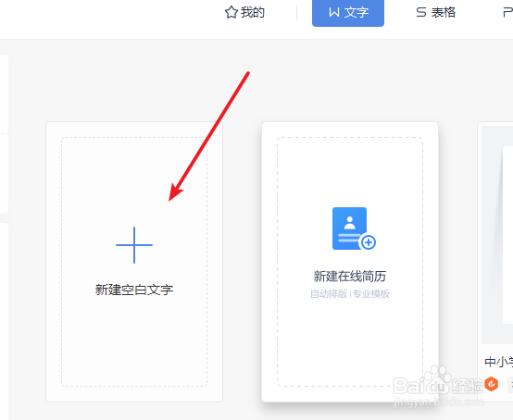Switch to the 表格 tab
The height and width of the screenshot is (420, 513).
436,12
